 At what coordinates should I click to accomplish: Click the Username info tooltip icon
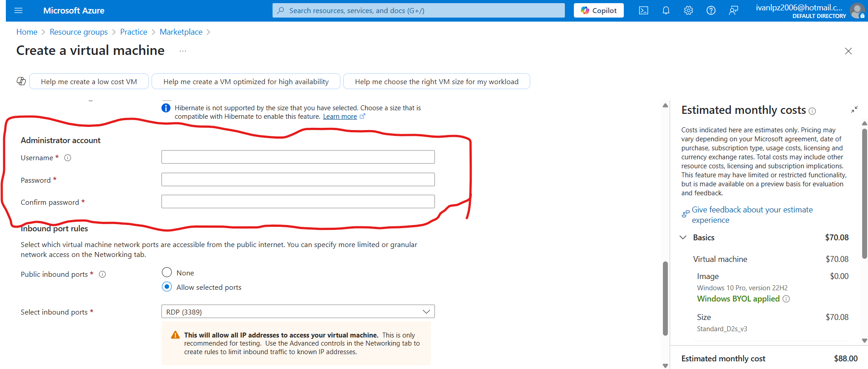pyautogui.click(x=67, y=157)
